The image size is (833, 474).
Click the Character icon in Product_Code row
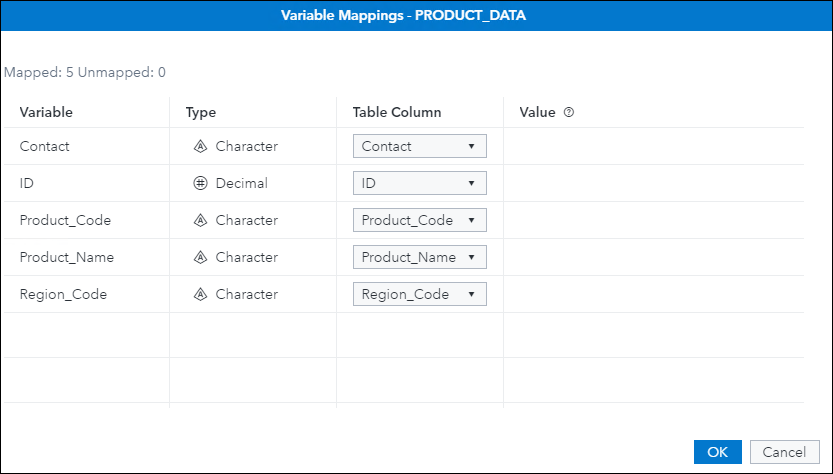tap(200, 220)
